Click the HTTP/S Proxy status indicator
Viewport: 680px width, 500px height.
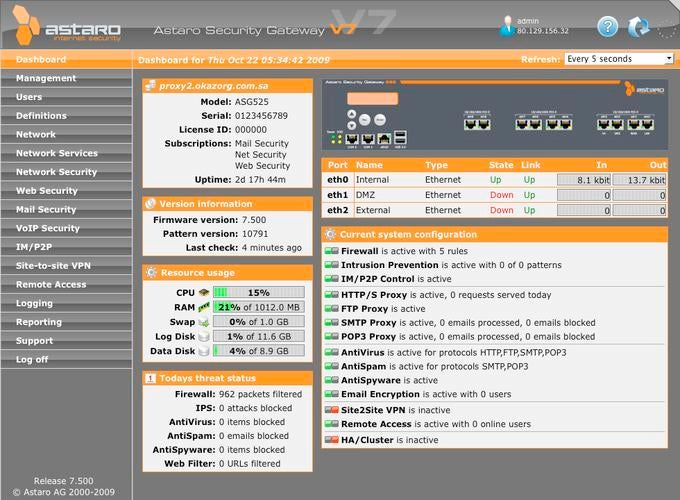click(332, 294)
